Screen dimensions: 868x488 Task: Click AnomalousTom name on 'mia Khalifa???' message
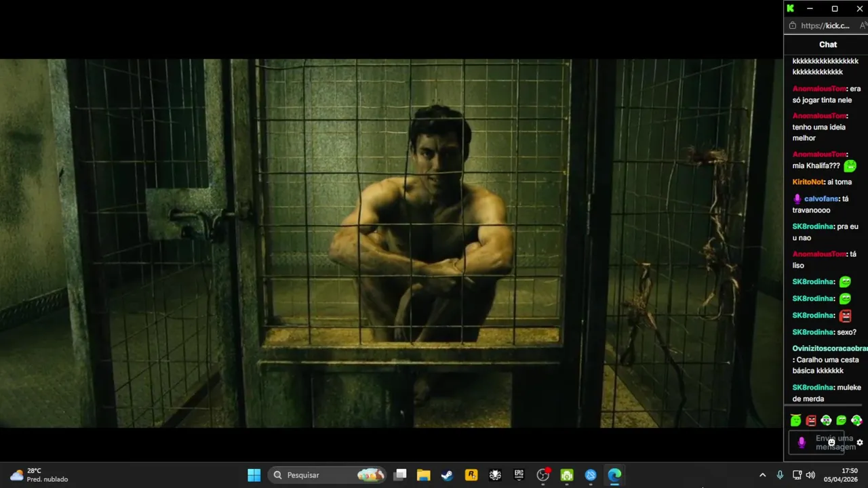(x=819, y=155)
